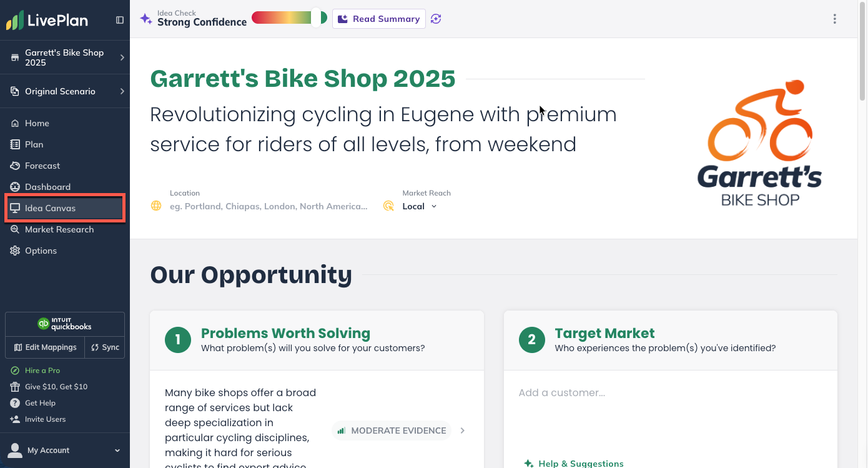The image size is (868, 468).
Task: Click the Location input field
Action: pos(269,206)
